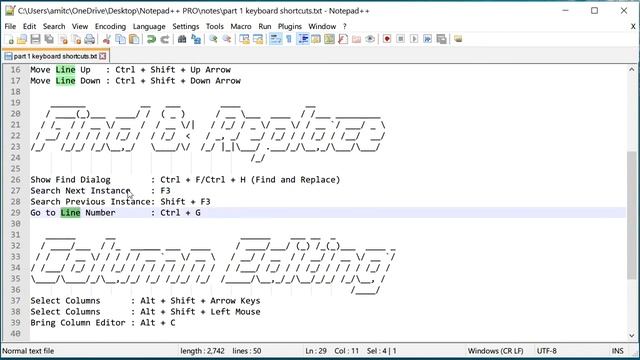
Task: Open the Window menu
Action: click(322, 26)
